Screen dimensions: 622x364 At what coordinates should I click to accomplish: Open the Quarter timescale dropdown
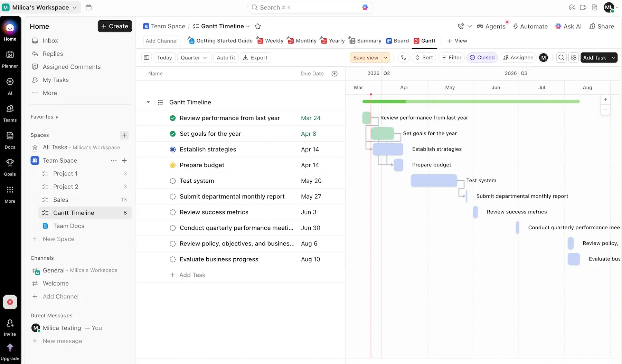[x=194, y=58]
